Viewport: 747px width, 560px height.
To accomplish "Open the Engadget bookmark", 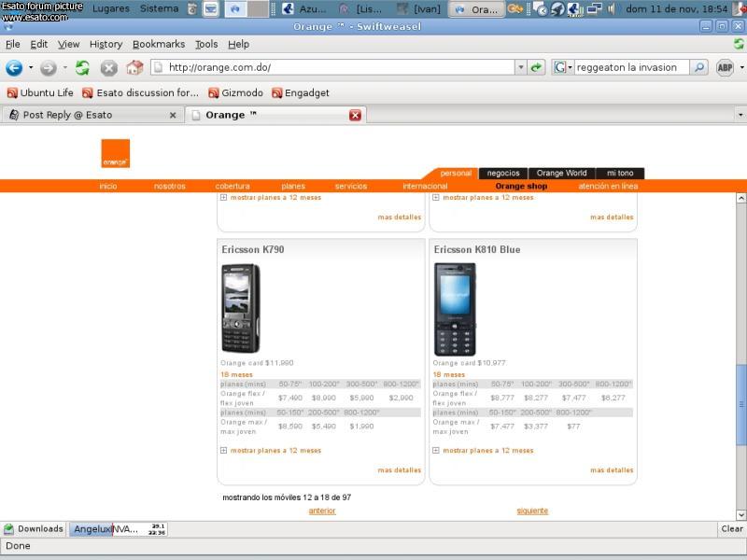I will tap(301, 92).
